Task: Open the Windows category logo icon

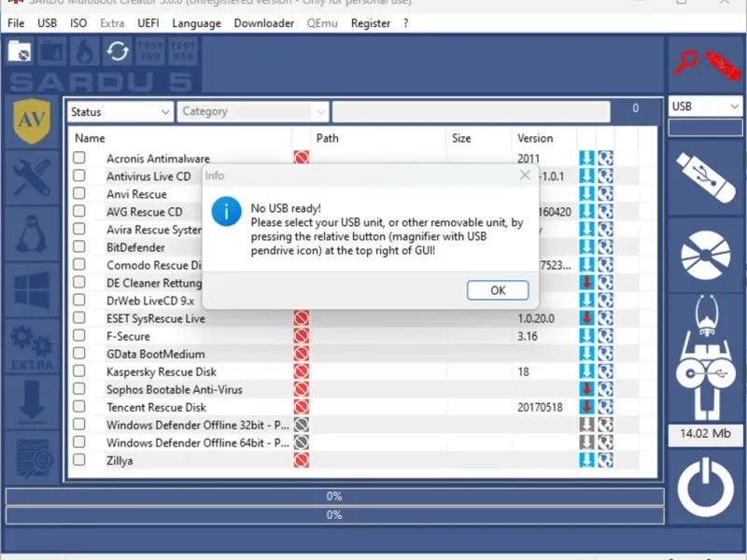Action: 32,289
